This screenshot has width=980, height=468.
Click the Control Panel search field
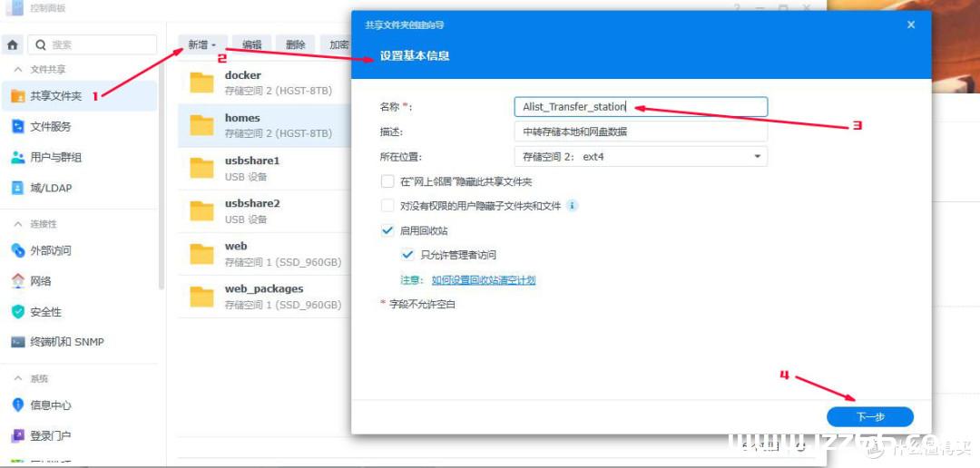pyautogui.click(x=93, y=45)
